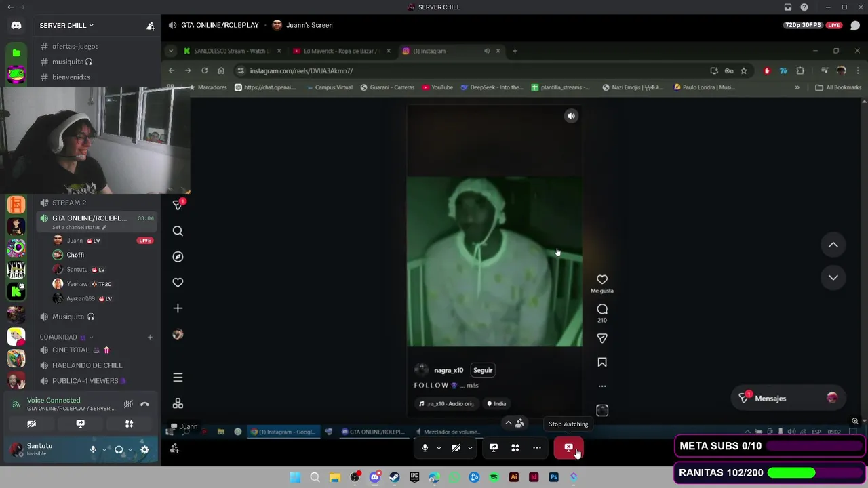Add channel with plus next to COMUNIDAD
This screenshot has width=868, height=488.
[150, 337]
